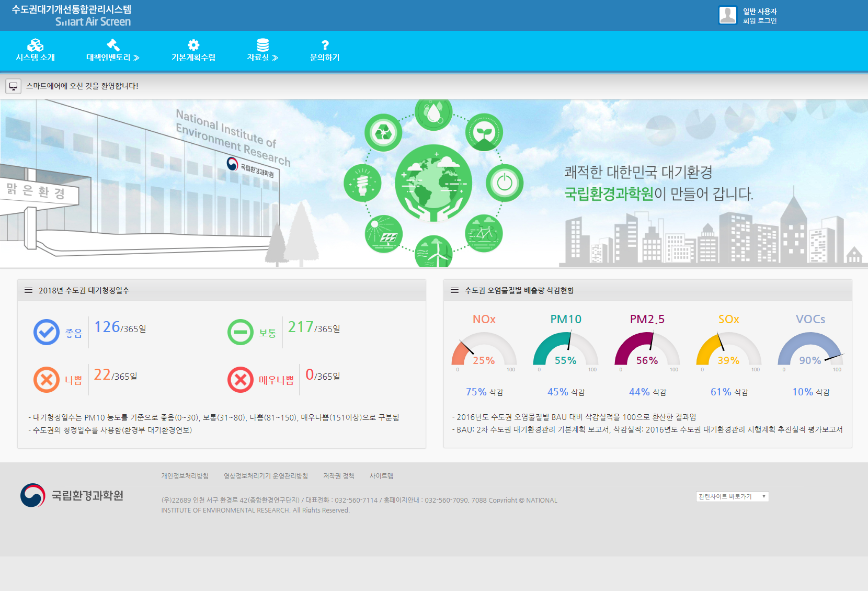Open the 시스템 소개 menu item
868x591 pixels.
pos(35,58)
